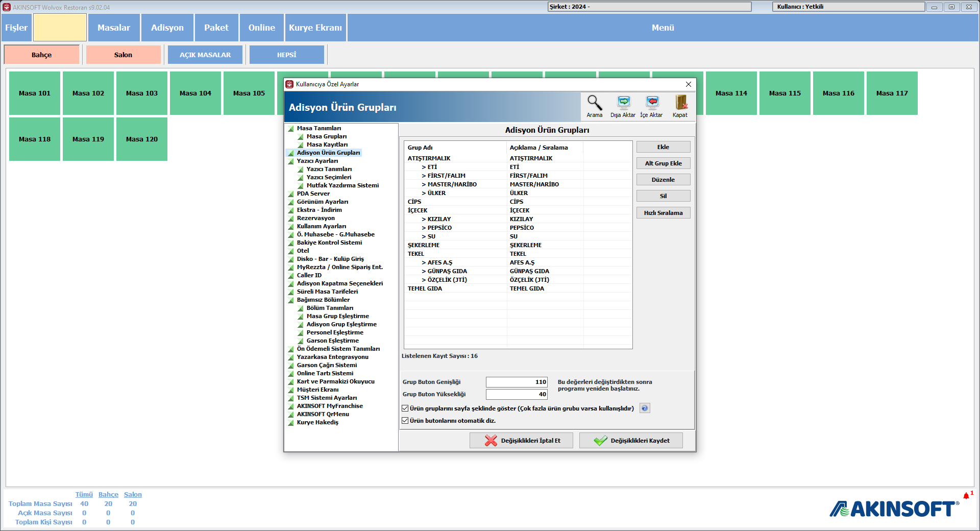This screenshot has height=531, width=980.
Task: Click the tree icon beside Rezervasyon
Action: point(291,219)
